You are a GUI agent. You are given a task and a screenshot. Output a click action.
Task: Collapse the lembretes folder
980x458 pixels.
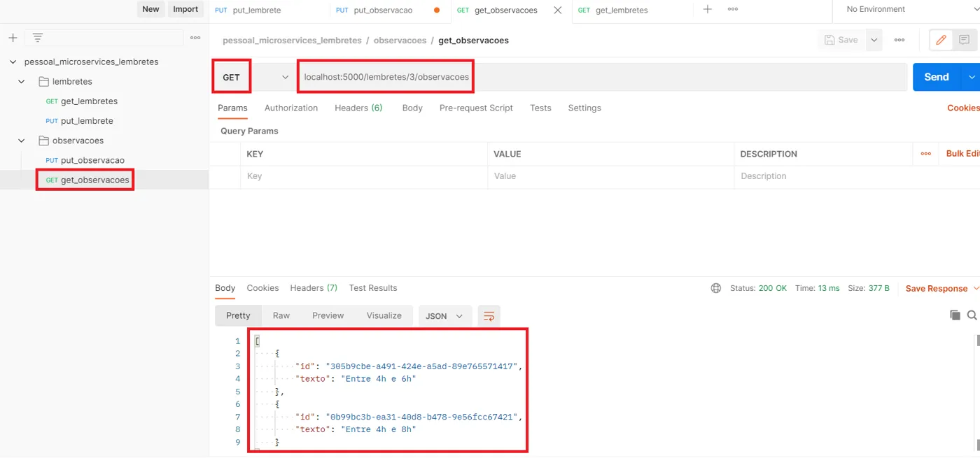[x=22, y=81]
